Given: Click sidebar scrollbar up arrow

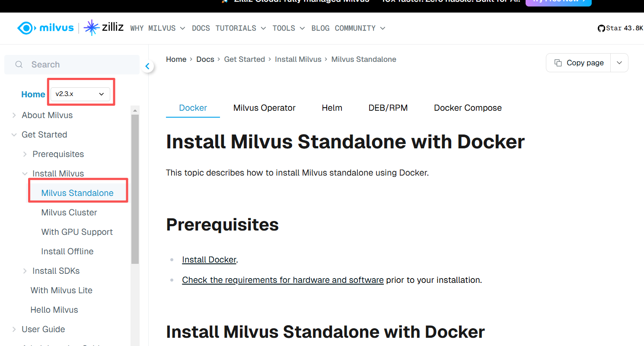Looking at the screenshot, I should pyautogui.click(x=135, y=110).
